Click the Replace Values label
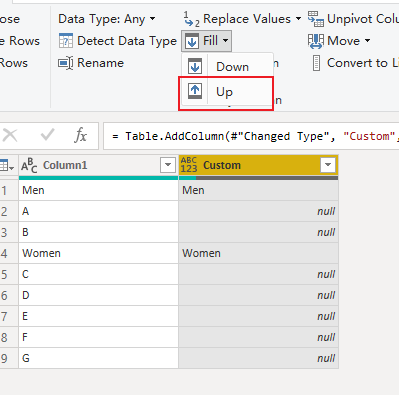The height and width of the screenshot is (395, 399). pos(247,19)
